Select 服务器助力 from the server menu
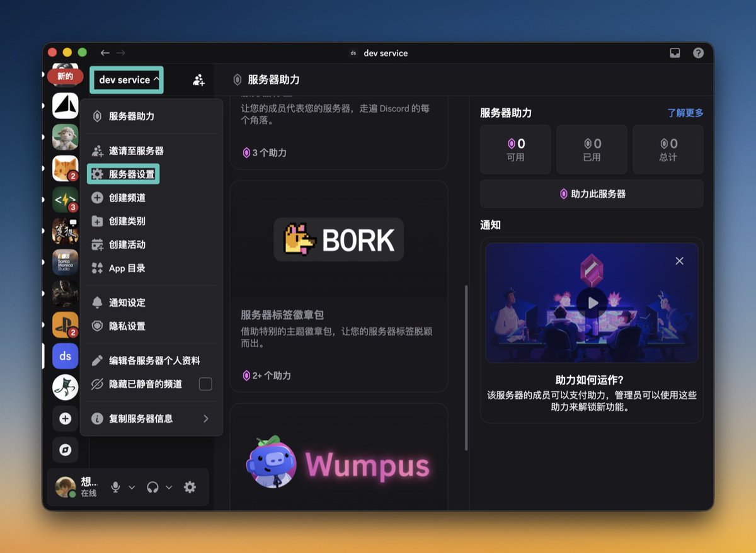The height and width of the screenshot is (553, 756). point(151,117)
